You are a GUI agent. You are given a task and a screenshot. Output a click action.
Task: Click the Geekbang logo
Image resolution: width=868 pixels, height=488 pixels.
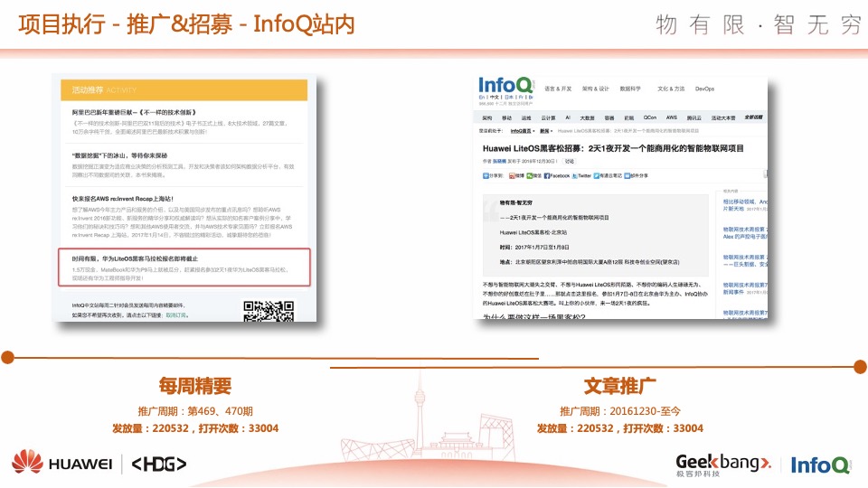pyautogui.click(x=723, y=465)
